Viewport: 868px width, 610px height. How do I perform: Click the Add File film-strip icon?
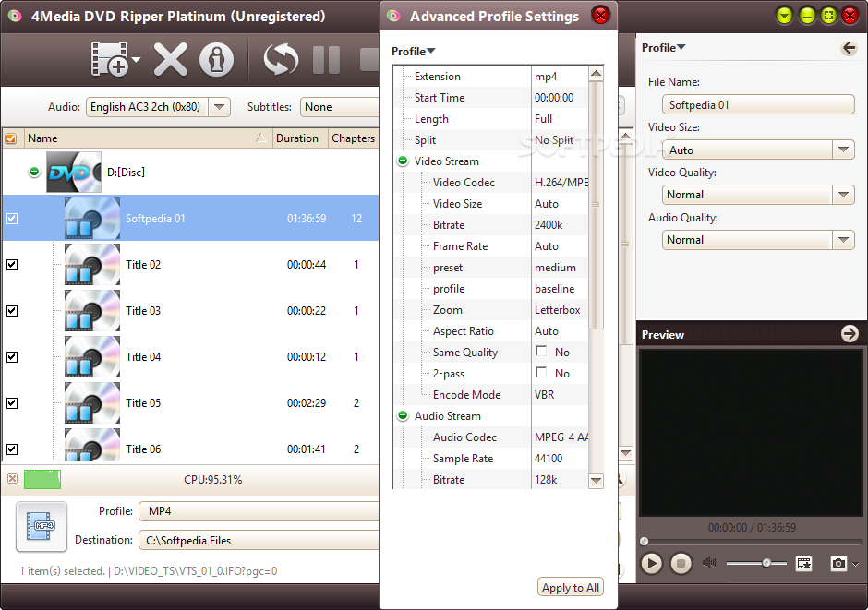click(x=109, y=59)
